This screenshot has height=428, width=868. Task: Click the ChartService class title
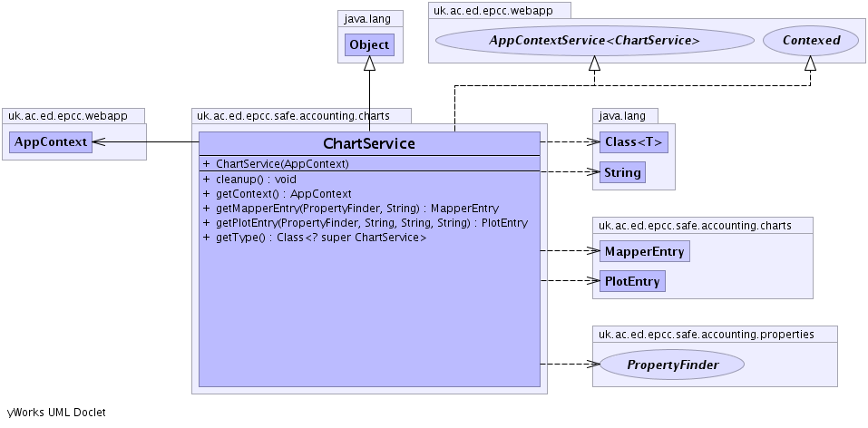point(369,143)
